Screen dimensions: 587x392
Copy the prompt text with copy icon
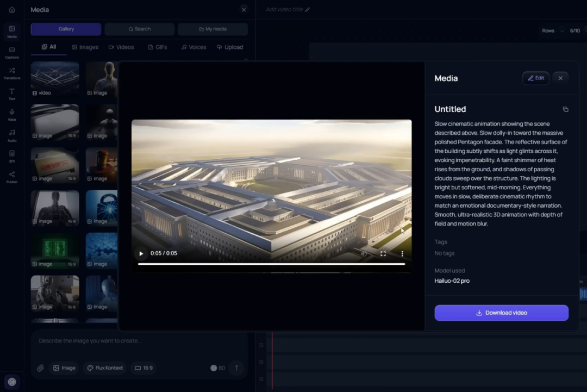pos(565,109)
